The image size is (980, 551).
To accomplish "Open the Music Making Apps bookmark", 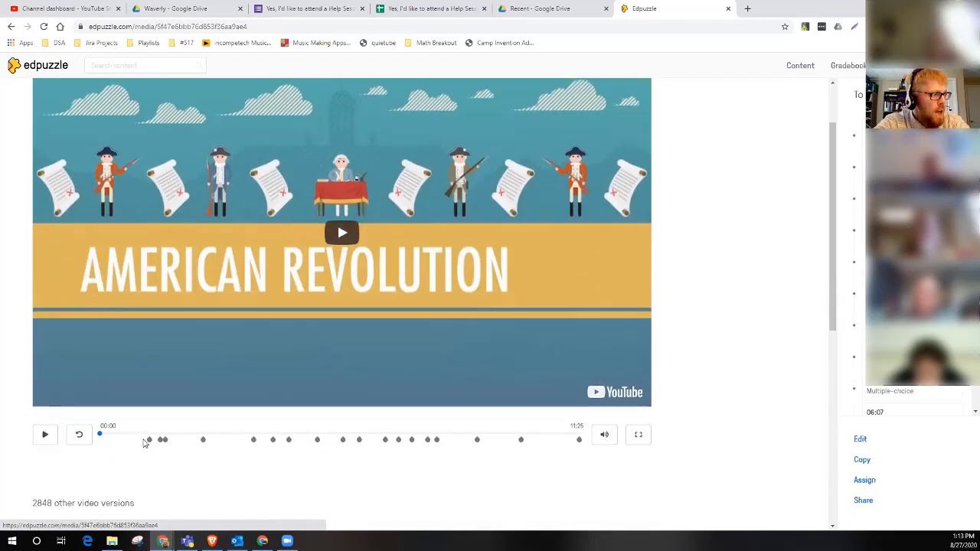I will pos(315,43).
